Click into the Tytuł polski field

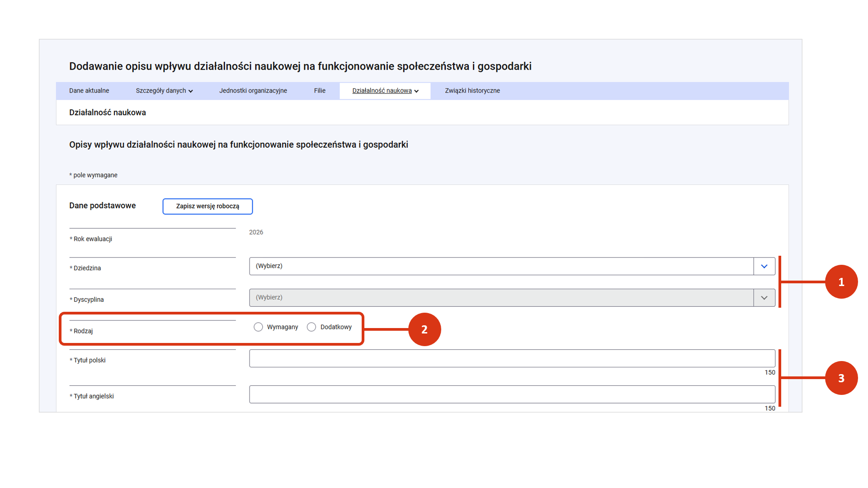[x=512, y=358]
